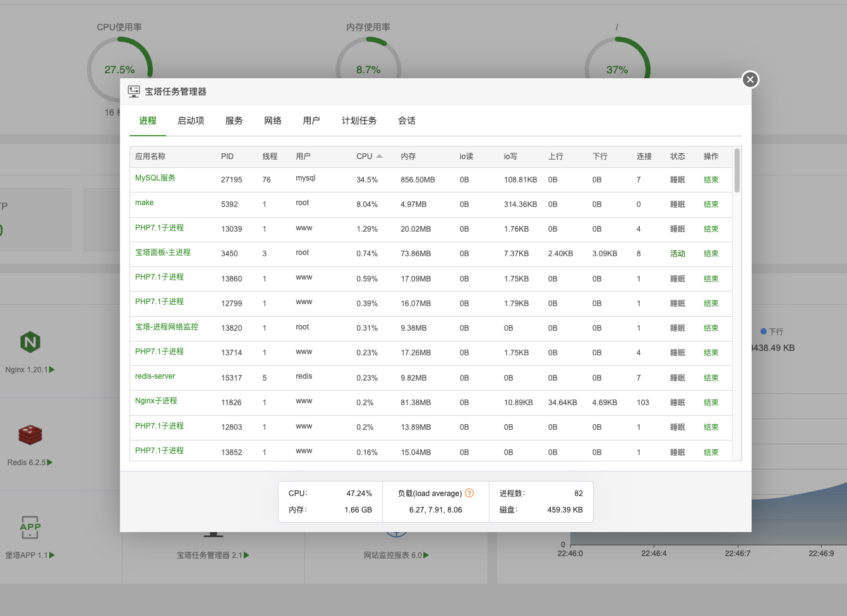Click the 108.81KB io write value
This screenshot has width=847, height=616.
point(520,180)
